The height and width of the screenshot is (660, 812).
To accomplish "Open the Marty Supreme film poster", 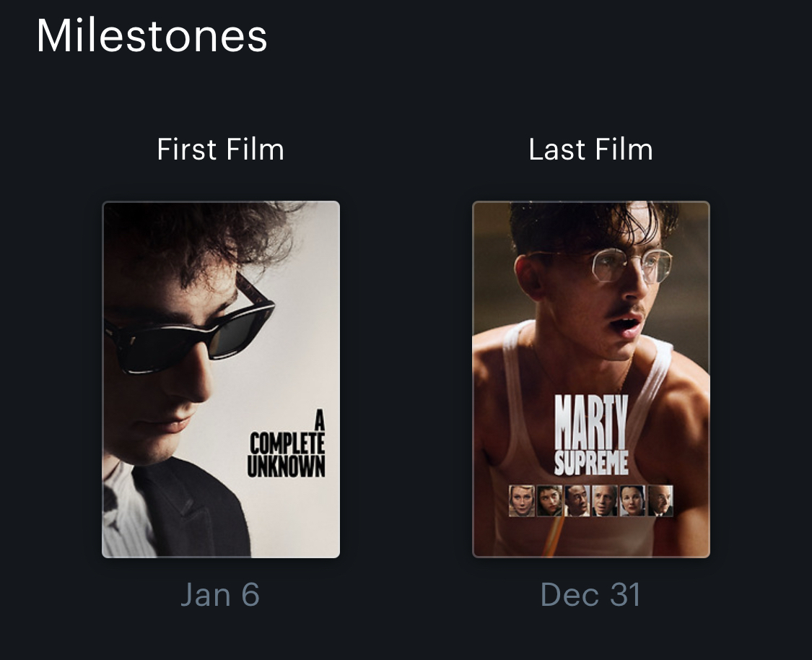I will click(590, 378).
